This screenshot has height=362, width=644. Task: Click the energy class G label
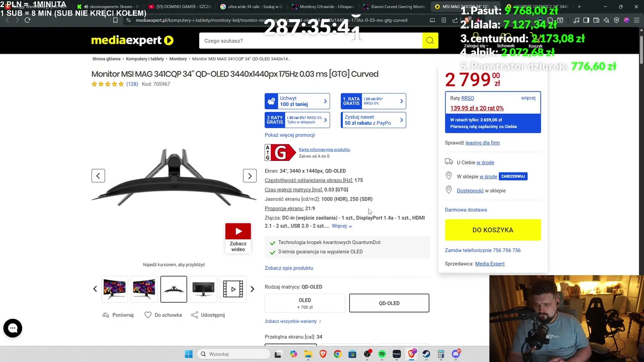(280, 152)
